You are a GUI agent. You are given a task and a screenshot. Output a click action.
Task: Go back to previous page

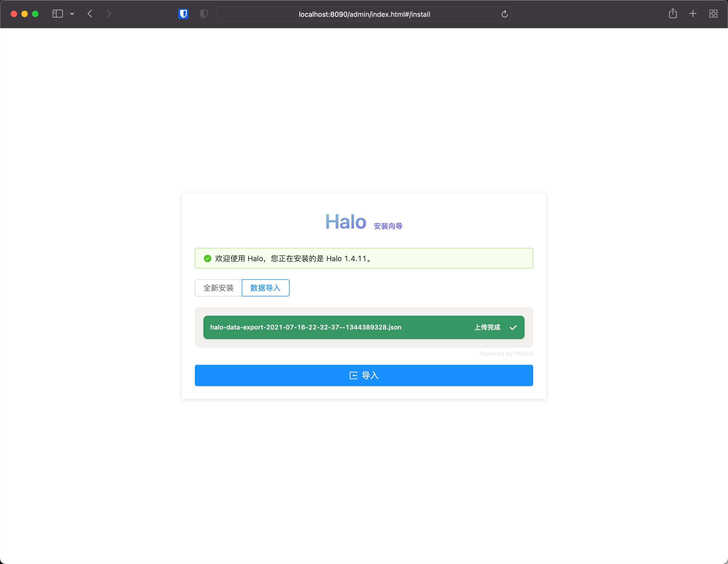[x=90, y=14]
